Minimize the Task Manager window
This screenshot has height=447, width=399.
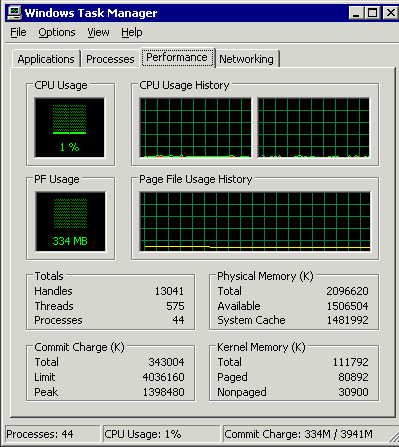(x=356, y=13)
